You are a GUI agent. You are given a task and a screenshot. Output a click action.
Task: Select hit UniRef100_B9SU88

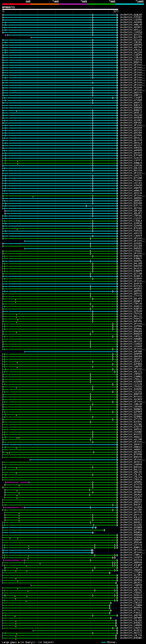[x=131, y=203]
